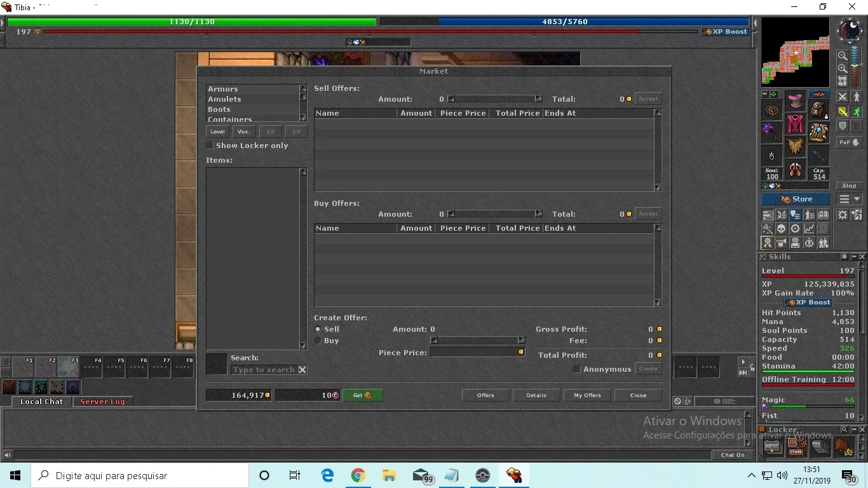Click the amulet in necklace slot

coord(772,109)
